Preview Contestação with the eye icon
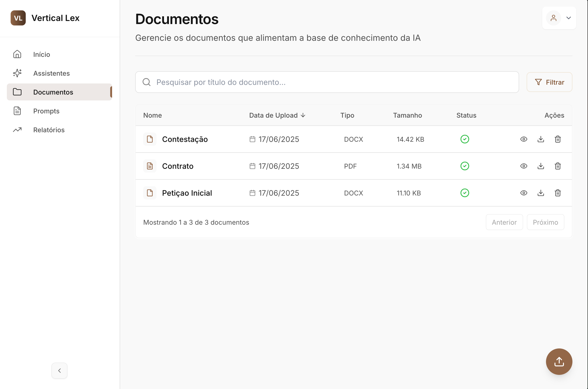This screenshot has width=588, height=389. pyautogui.click(x=524, y=139)
